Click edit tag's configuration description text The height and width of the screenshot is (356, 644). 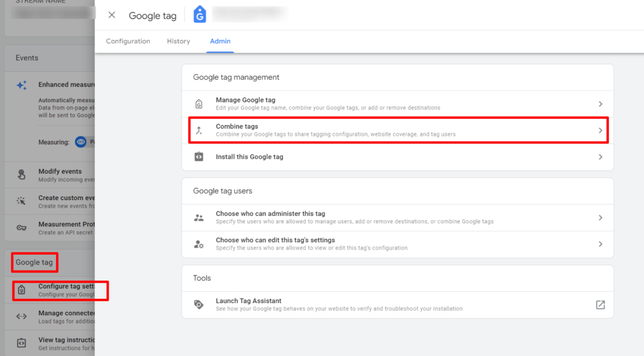(311, 248)
